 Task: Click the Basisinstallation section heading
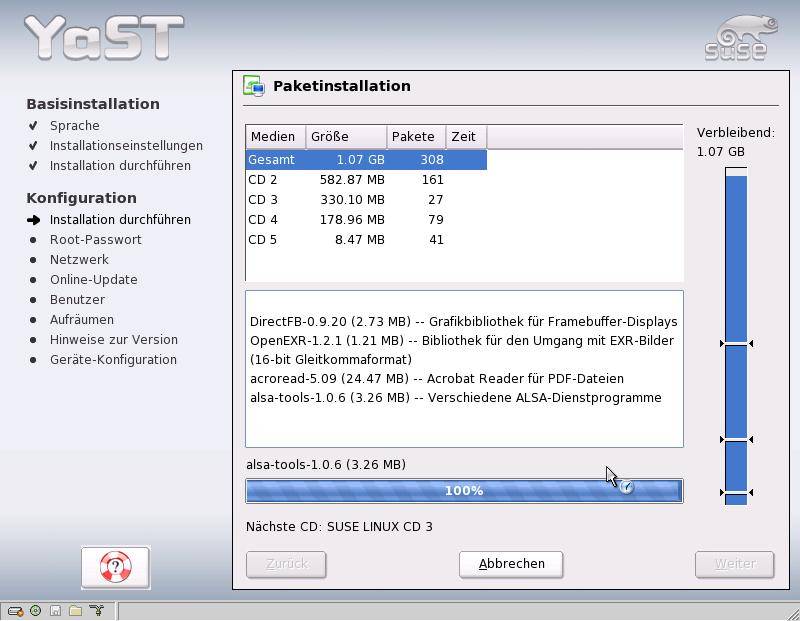click(x=93, y=104)
